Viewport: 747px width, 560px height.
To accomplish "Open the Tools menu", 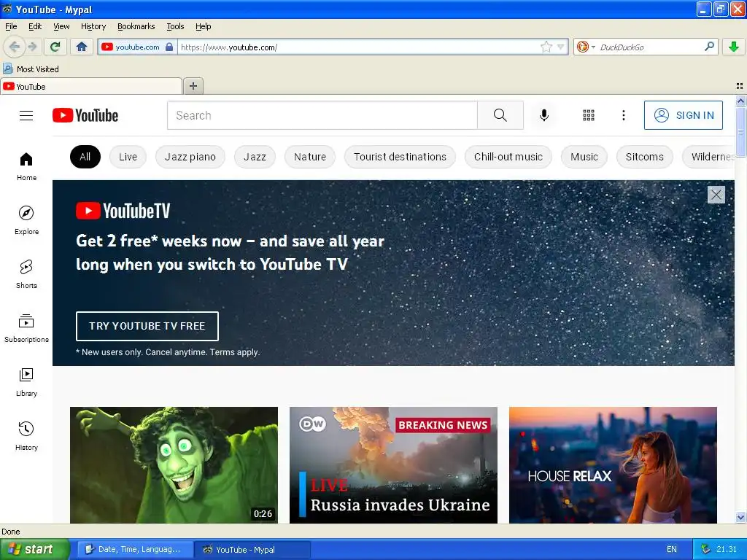I will pos(175,26).
